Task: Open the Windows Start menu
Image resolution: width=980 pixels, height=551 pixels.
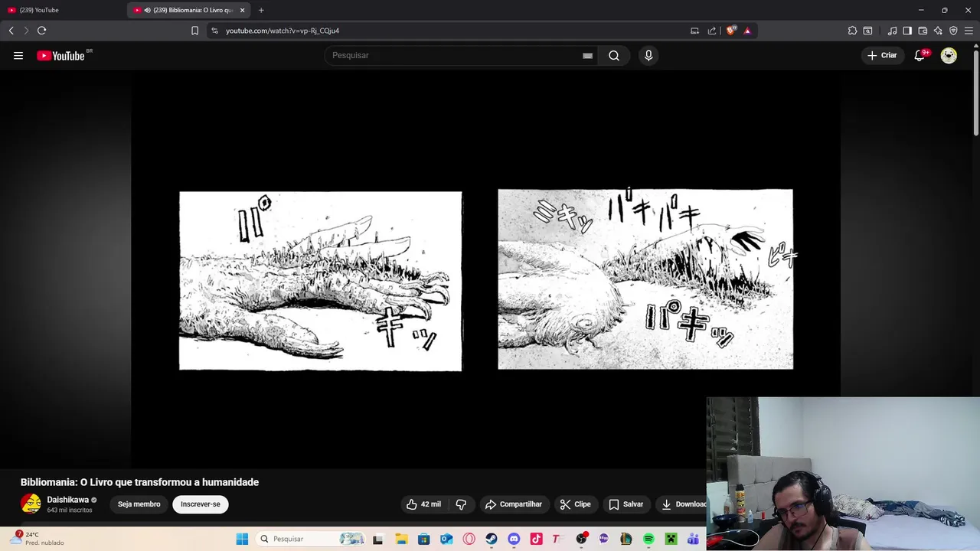Action: click(242, 539)
